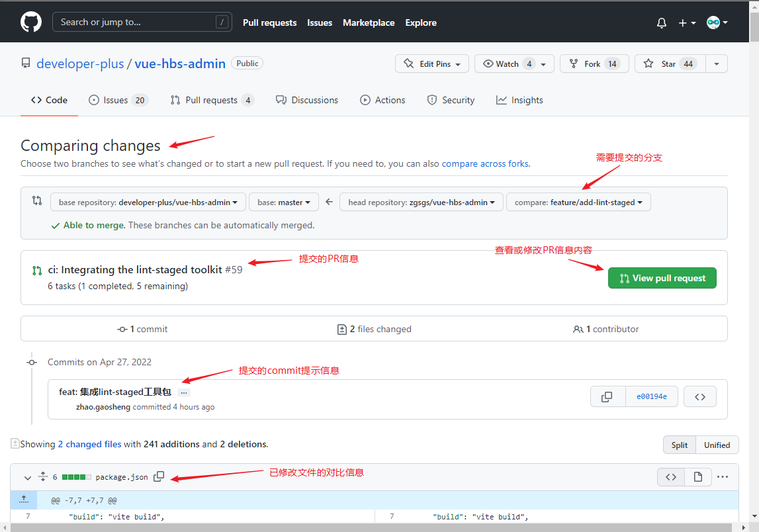Click the swap branches compare icon
Image resolution: width=759 pixels, height=532 pixels.
click(37, 200)
